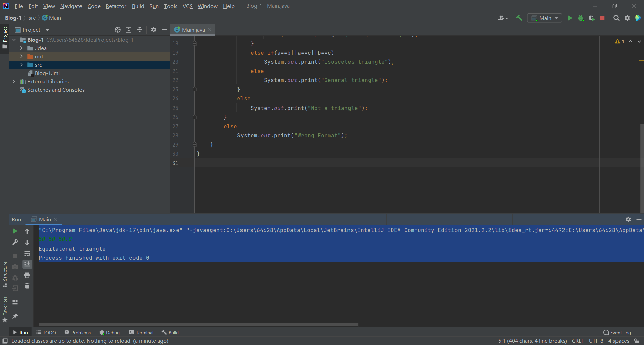Click the up stack trace arrow
The width and height of the screenshot is (644, 345).
27,231
